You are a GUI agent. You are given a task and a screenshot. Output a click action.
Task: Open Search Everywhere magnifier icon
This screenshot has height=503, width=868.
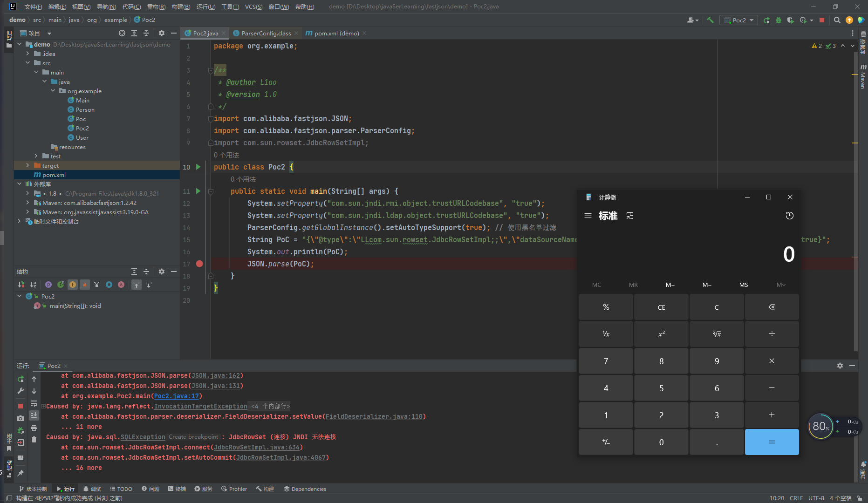(837, 20)
